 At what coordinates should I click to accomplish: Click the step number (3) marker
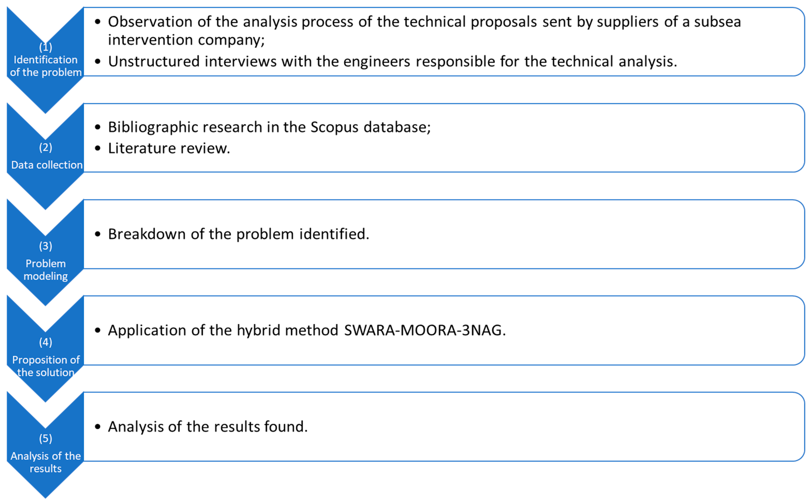[46, 246]
